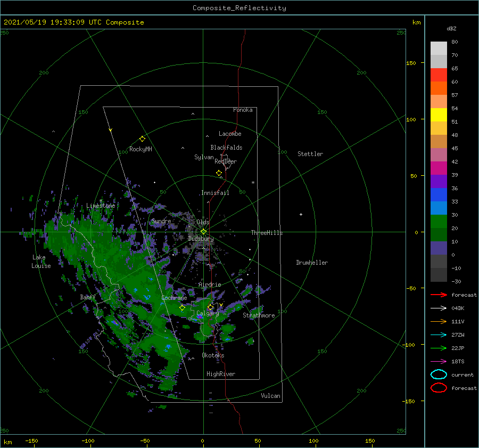Click the red forecast arrow legend icon
Screen dimensions: 479x448
[439, 295]
